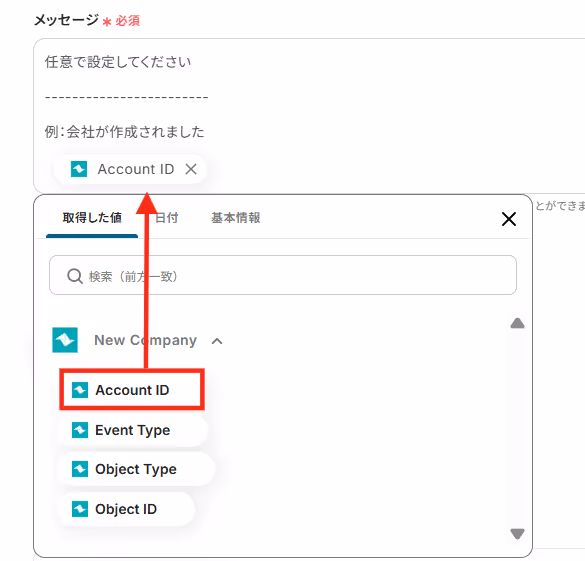Click into the メッセージ text area
The image size is (585, 561).
click(x=309, y=116)
